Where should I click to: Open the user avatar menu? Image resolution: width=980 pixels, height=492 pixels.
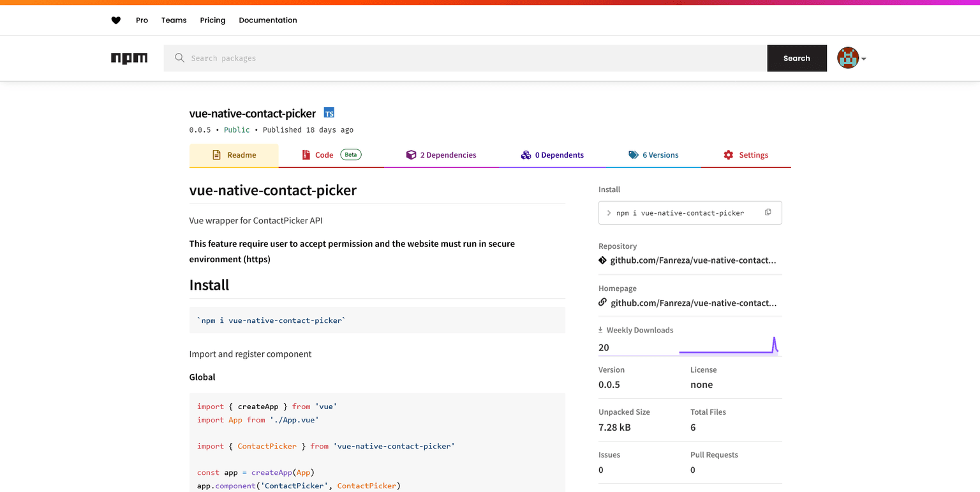pos(849,57)
